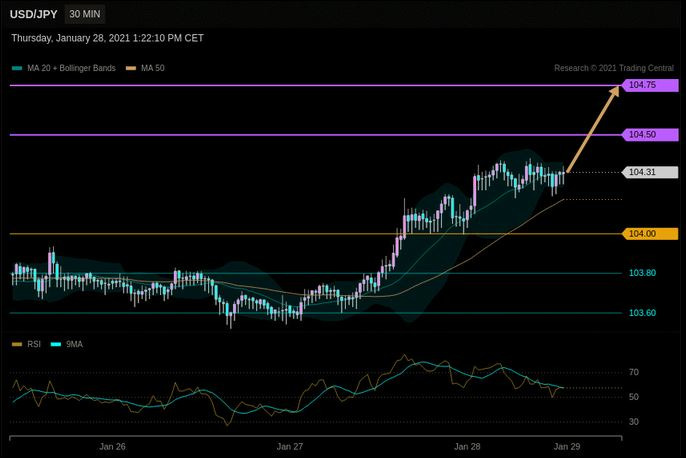Click the 104.31 current price tag
This screenshot has height=458, width=686.
click(650, 172)
